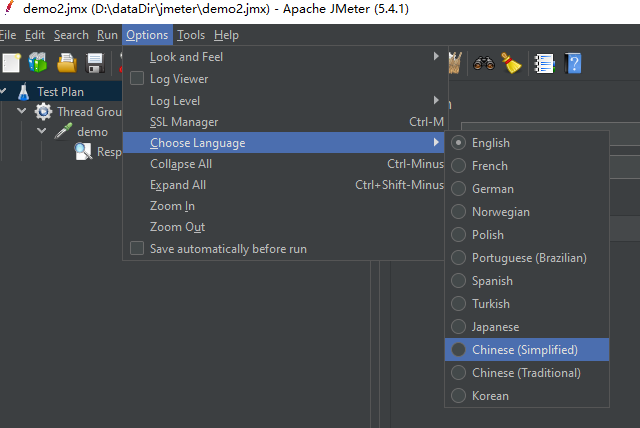Enable Save automatically before run

pos(137,248)
